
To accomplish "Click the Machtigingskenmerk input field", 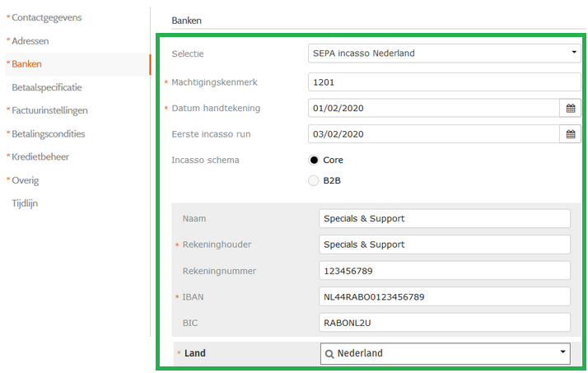I will pyautogui.click(x=444, y=82).
